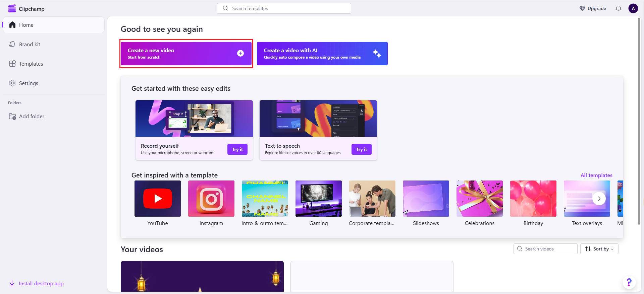The image size is (644, 294).
Task: Open the All templates link
Action: click(x=596, y=175)
